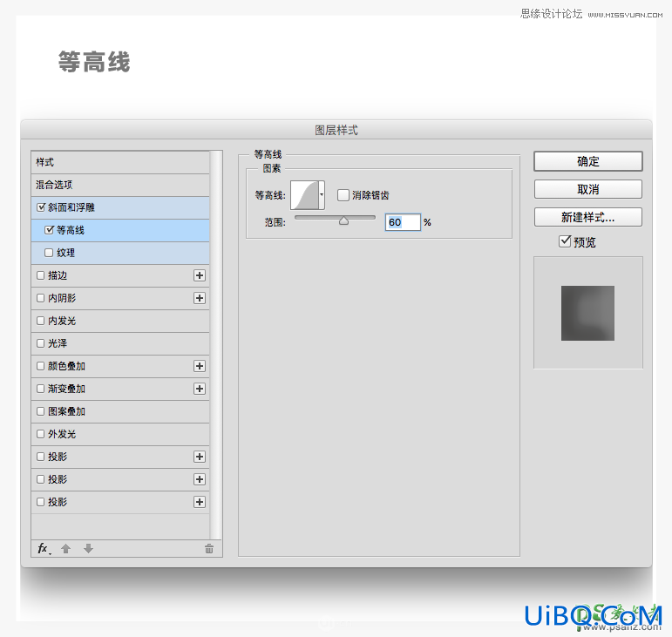The height and width of the screenshot is (637, 672).
Task: Uncheck the 斜面和浮雕 checkbox
Action: [x=41, y=207]
